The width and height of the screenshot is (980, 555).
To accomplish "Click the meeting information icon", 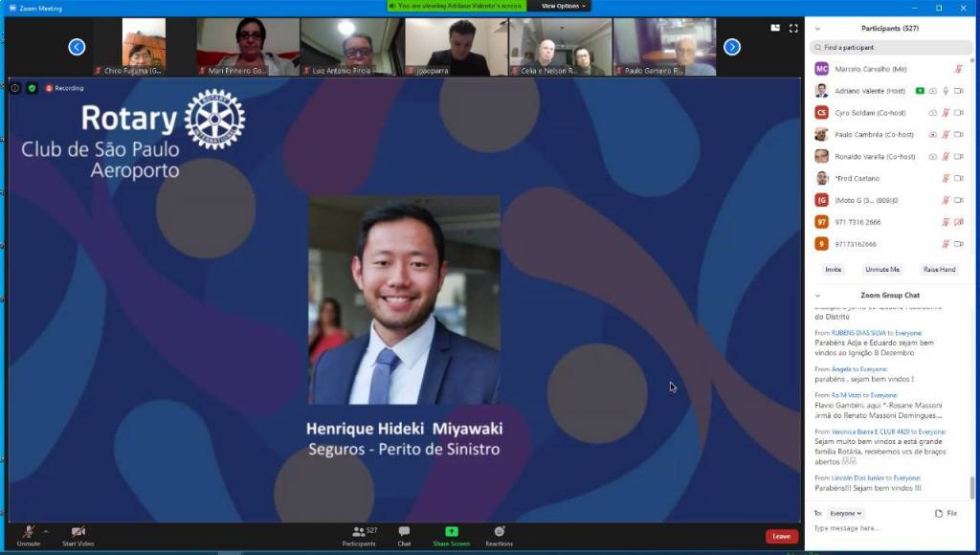I will pos(15,88).
